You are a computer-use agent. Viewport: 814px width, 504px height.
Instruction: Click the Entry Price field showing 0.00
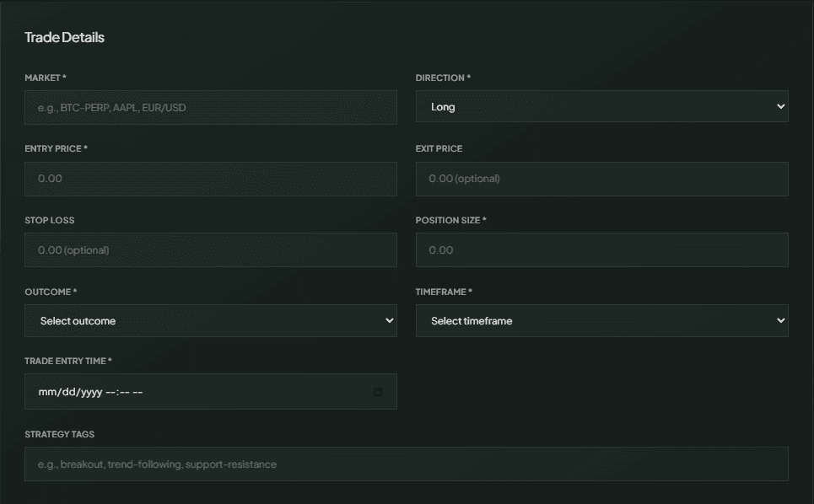tap(211, 179)
